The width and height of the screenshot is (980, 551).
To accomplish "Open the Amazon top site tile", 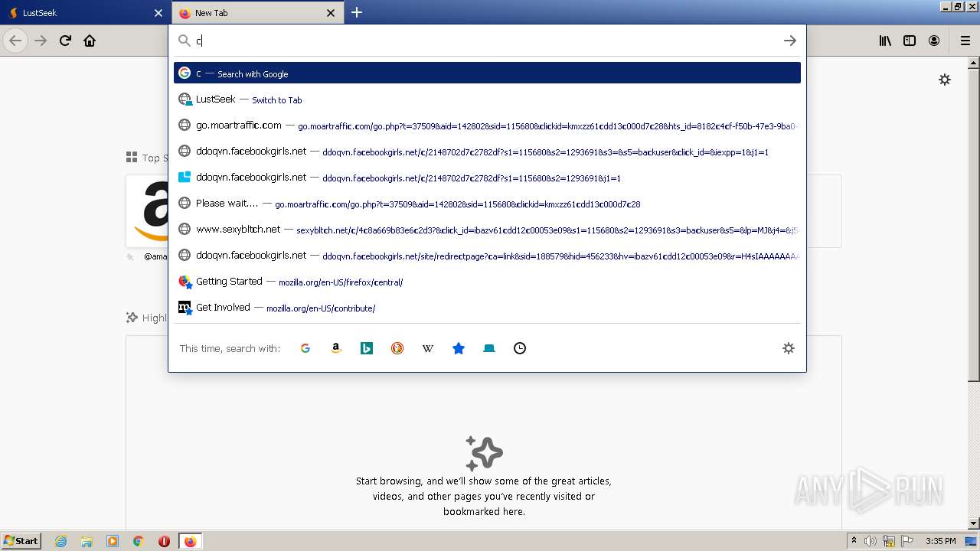I will (147, 211).
